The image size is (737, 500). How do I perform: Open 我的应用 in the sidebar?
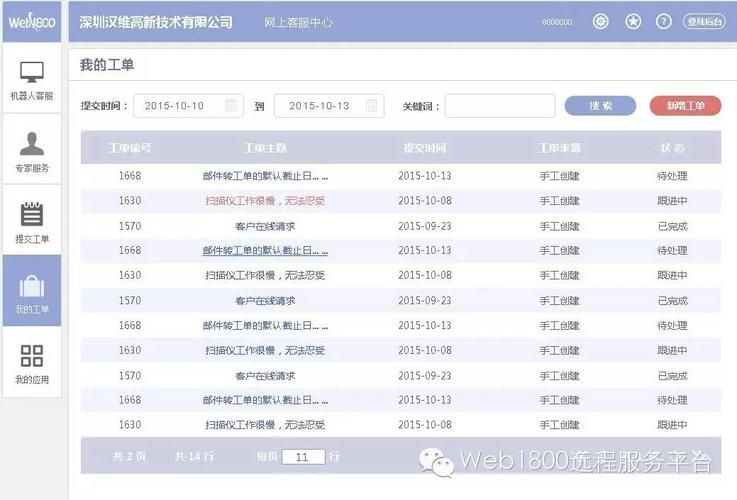click(x=31, y=363)
